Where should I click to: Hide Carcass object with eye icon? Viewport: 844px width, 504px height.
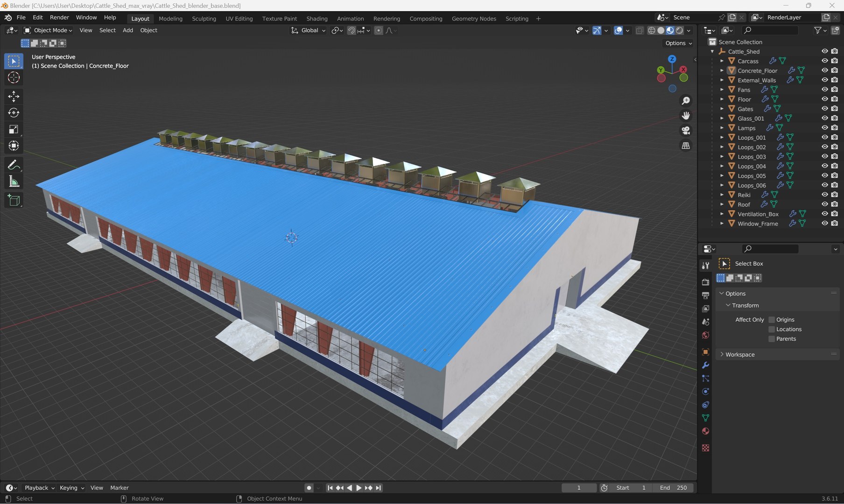pos(825,61)
